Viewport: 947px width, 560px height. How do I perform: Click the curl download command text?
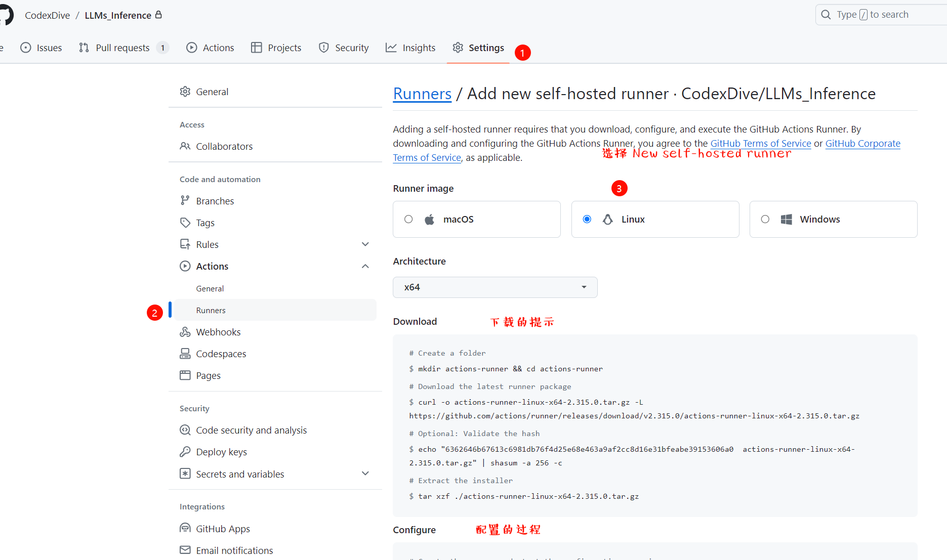(x=634, y=409)
